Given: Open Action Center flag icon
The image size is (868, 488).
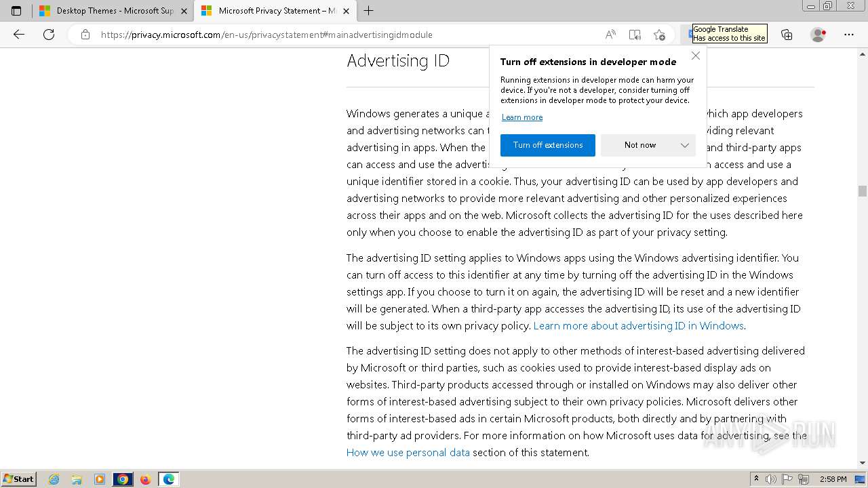Looking at the screenshot, I should 787,479.
